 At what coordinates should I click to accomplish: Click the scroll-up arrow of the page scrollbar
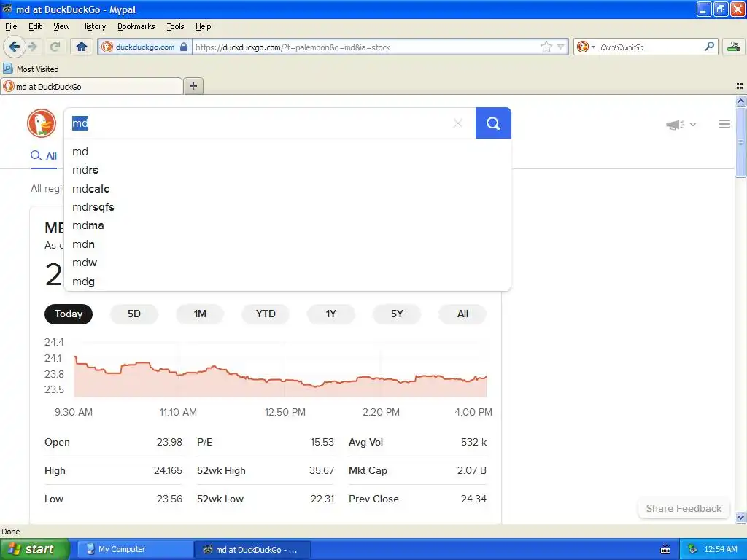740,101
